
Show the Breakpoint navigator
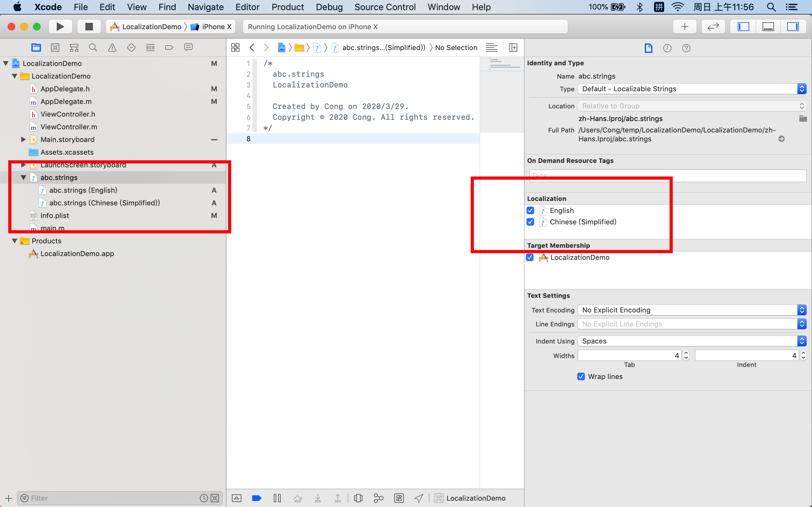pos(169,48)
